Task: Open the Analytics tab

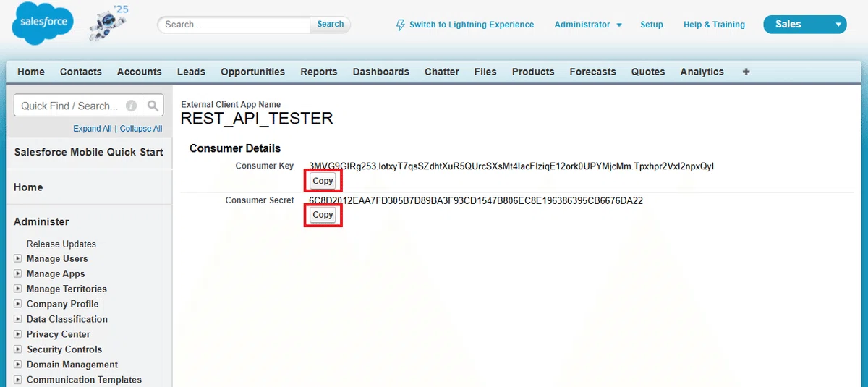Action: [x=702, y=72]
